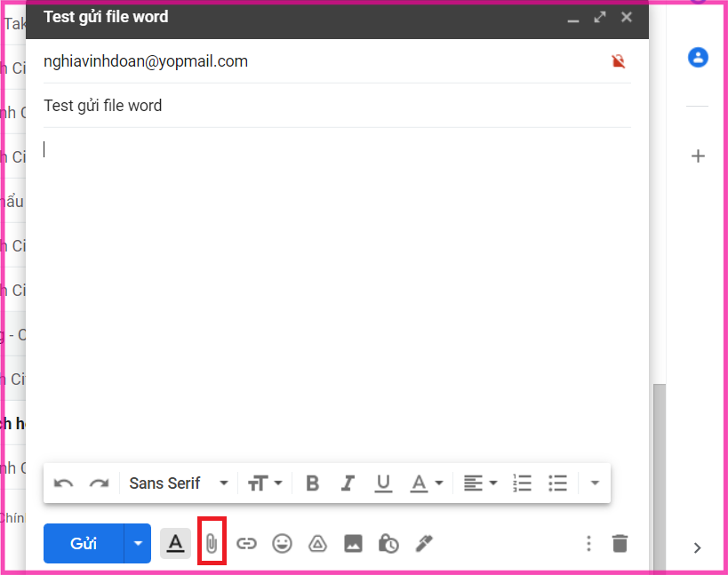This screenshot has height=575, width=728.
Task: Click the Test gửi file word title bar
Action: click(337, 20)
